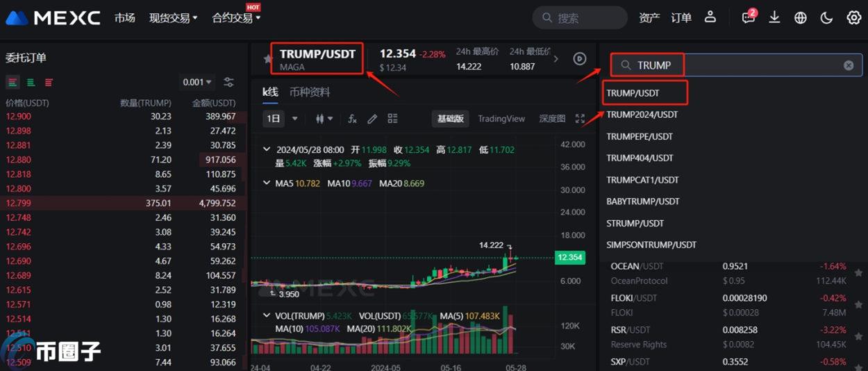Screen dimensions: 868x371
Task: Select TRUMPEPE/USDT search result
Action: pyautogui.click(x=640, y=136)
